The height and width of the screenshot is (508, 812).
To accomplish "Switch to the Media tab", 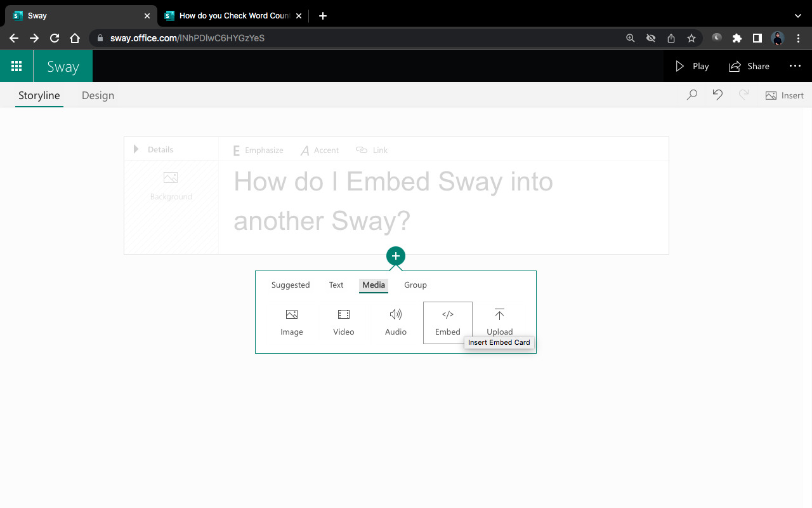I will tap(373, 285).
